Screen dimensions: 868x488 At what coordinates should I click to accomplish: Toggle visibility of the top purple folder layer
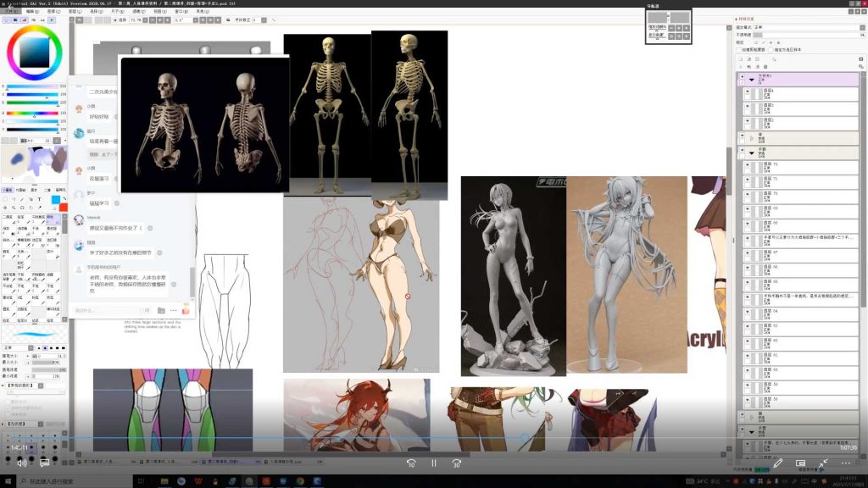[742, 76]
